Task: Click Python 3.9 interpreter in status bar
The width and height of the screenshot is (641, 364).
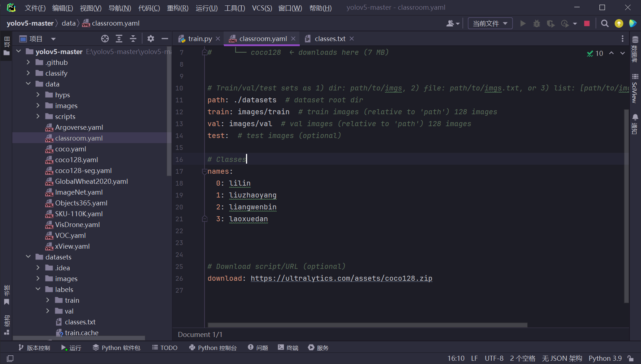Action: click(x=605, y=359)
